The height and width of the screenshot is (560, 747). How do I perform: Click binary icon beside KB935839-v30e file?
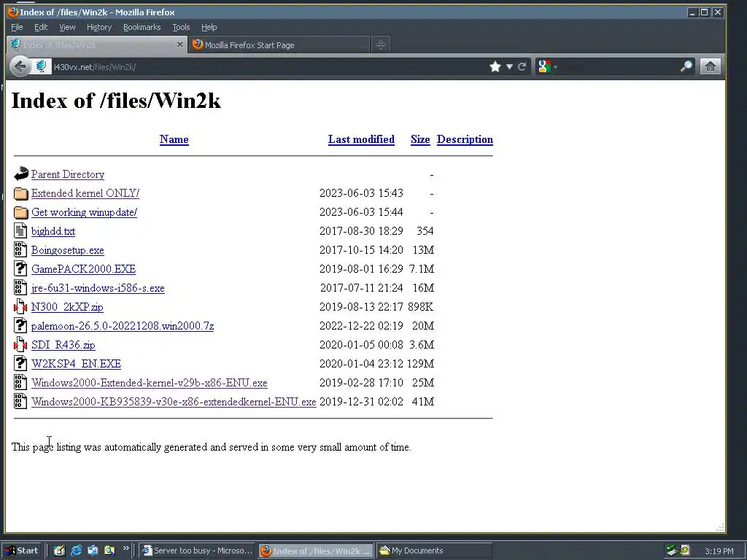(x=20, y=402)
